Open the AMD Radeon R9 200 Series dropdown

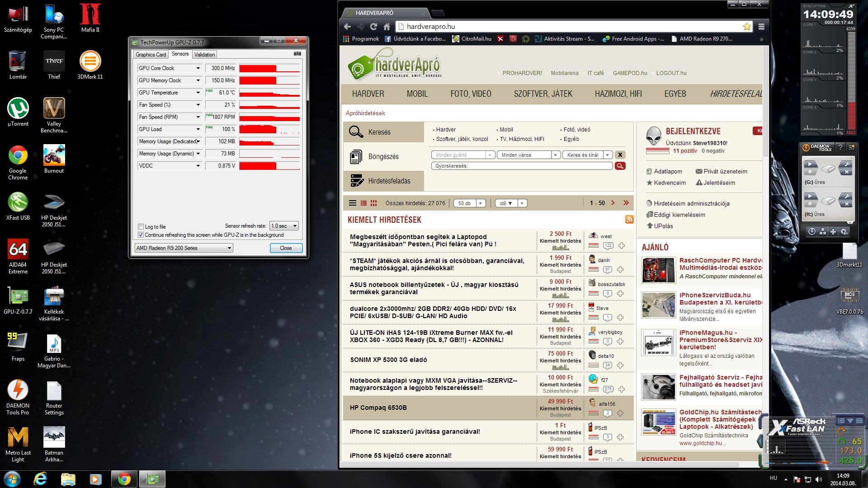coord(184,248)
